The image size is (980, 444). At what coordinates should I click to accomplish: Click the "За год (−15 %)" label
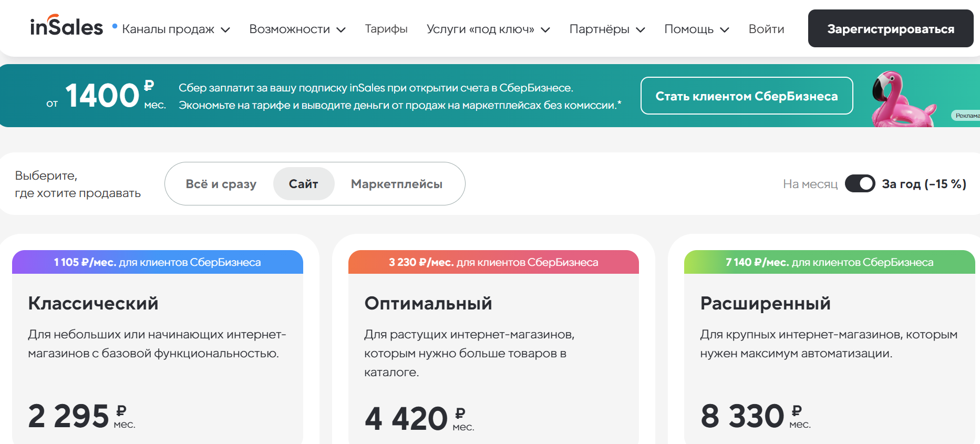(923, 184)
